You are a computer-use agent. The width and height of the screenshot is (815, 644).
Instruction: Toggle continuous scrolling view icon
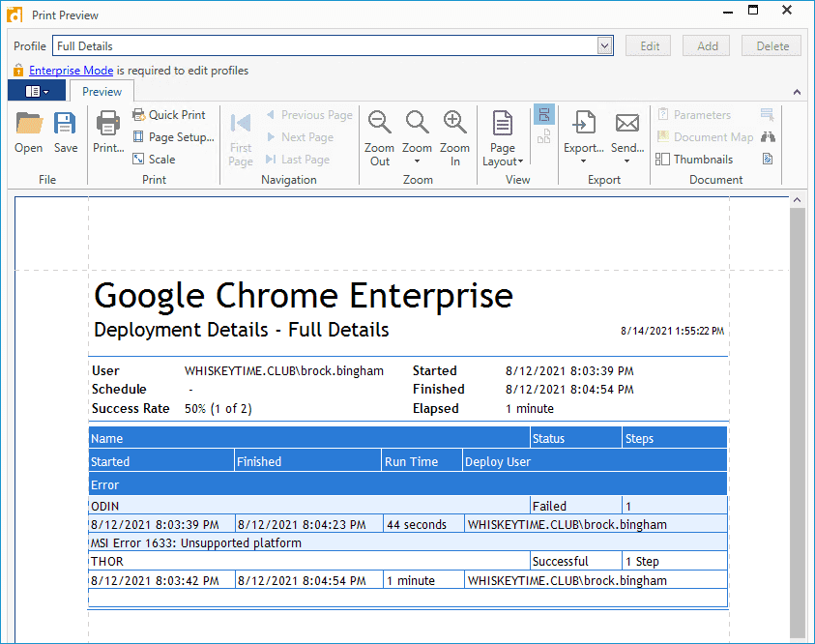pos(544,114)
